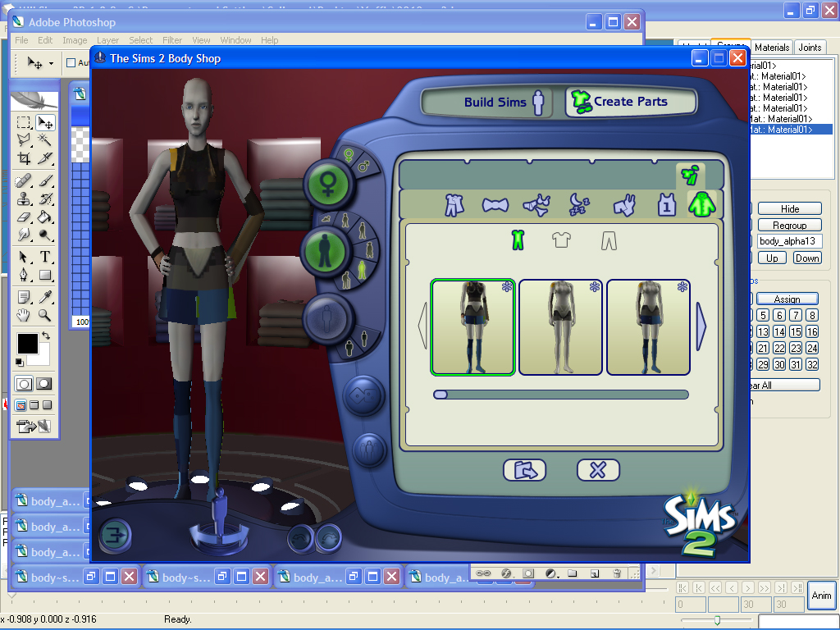
Task: Select the Crop tool in Photoshop
Action: coord(24,158)
